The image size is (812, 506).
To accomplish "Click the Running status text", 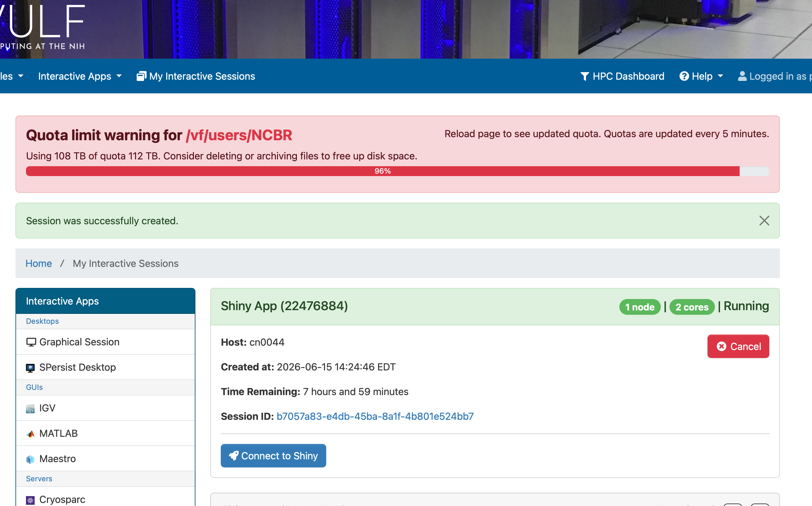I will coord(746,306).
